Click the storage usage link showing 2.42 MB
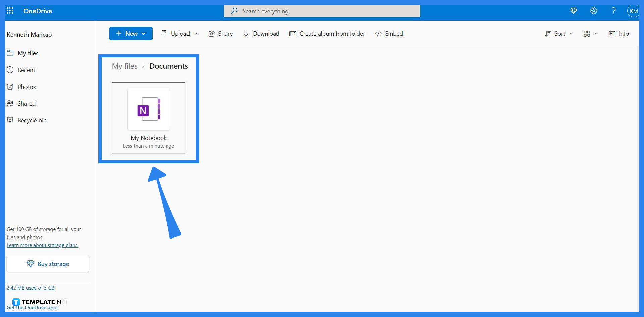 coord(31,288)
